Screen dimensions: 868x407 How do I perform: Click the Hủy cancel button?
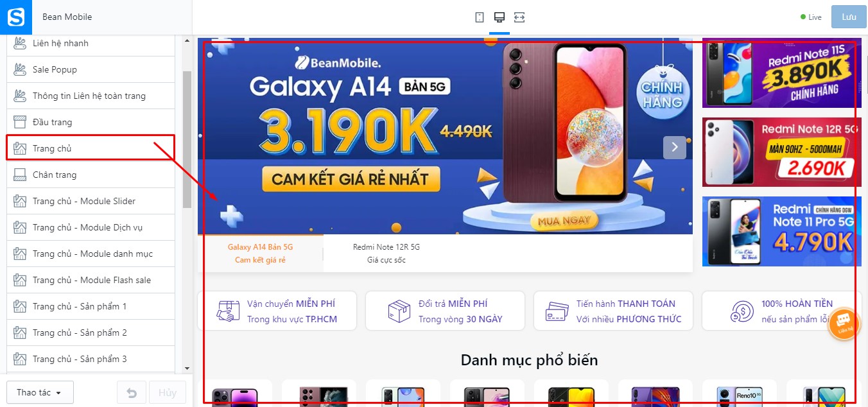pyautogui.click(x=168, y=392)
